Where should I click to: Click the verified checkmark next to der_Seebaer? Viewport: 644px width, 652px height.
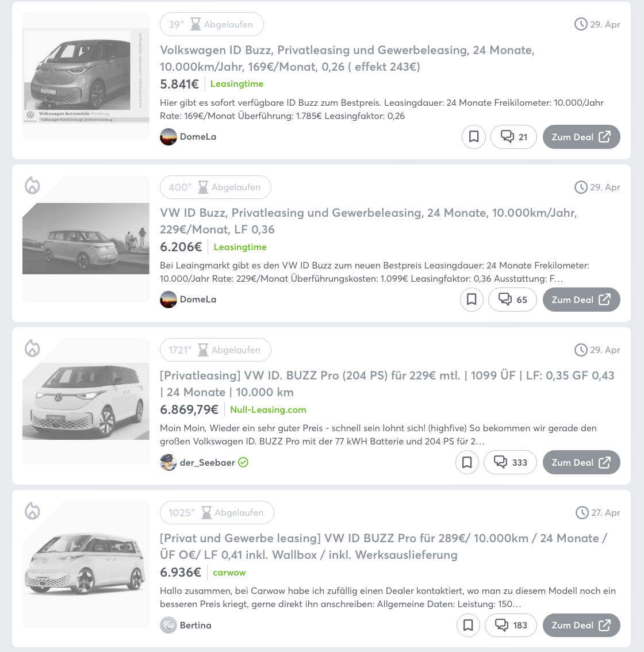(243, 462)
